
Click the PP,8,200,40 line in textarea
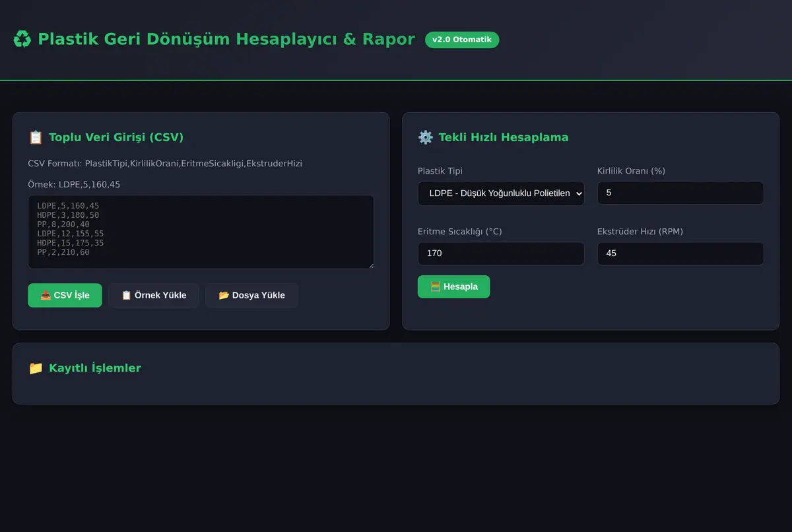(x=63, y=224)
